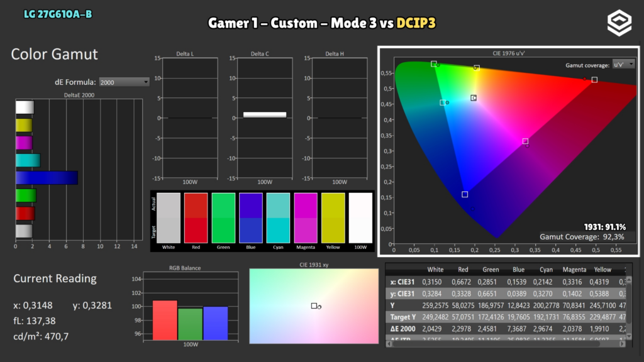
Task: Click the green primary target square in CIE chart
Action: (434, 63)
